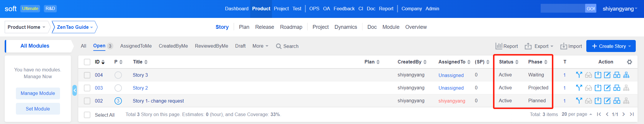
Task: Open the More filter dropdown
Action: coord(260,46)
